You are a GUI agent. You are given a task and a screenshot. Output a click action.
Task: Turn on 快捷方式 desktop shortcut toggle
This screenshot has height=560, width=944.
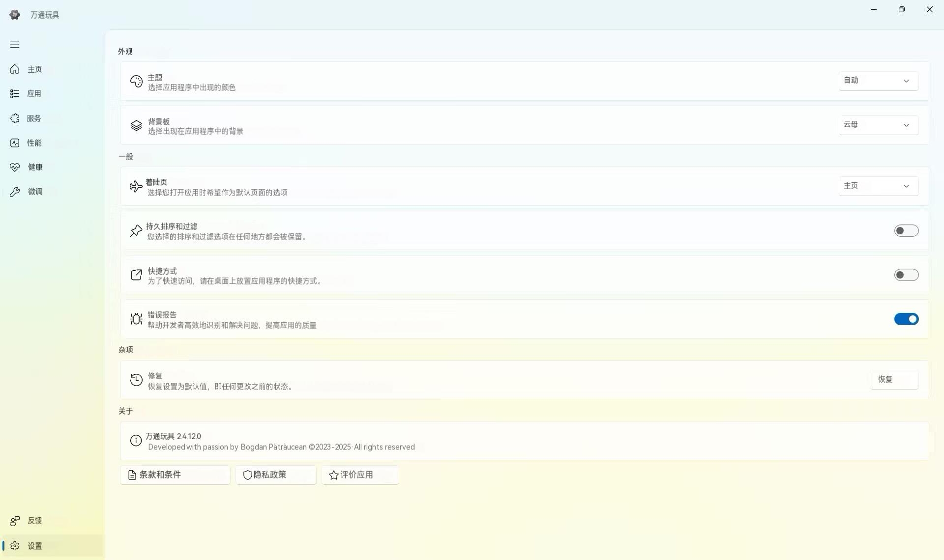pos(906,275)
